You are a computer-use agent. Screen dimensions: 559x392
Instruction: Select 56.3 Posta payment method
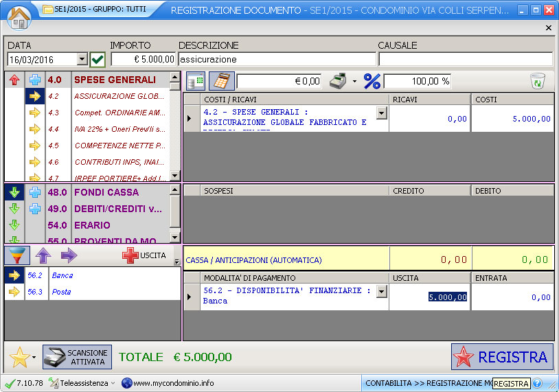point(62,292)
